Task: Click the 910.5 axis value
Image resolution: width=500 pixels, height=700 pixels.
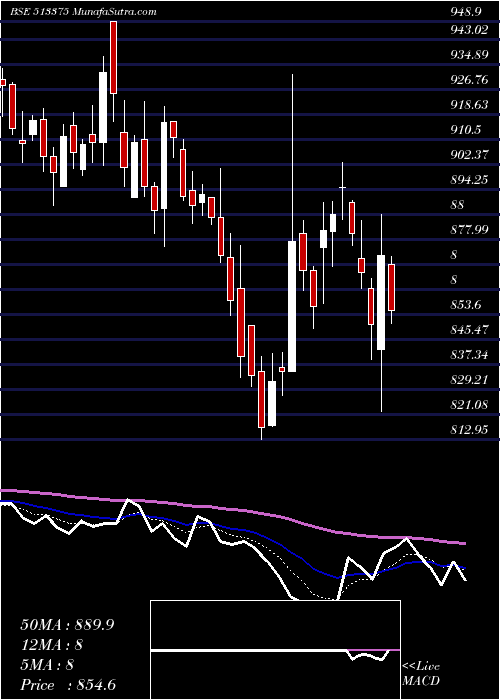Action: coord(466,130)
